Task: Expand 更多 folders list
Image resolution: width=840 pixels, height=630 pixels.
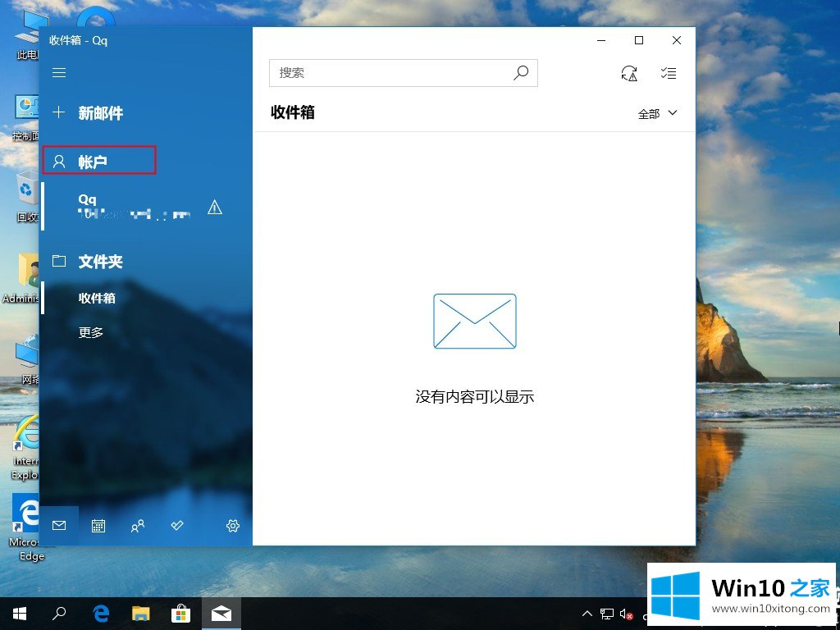Action: 91,332
